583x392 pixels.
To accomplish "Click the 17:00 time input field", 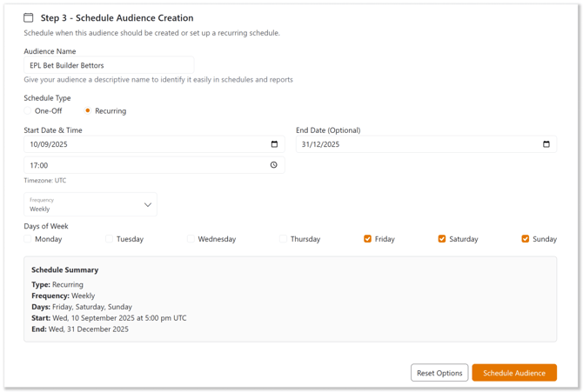I will 139,165.
